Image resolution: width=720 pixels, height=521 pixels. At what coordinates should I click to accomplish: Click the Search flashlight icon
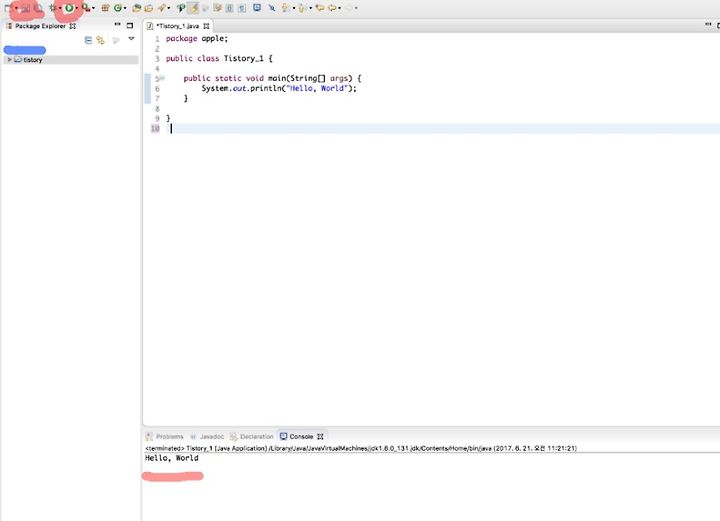(162, 8)
